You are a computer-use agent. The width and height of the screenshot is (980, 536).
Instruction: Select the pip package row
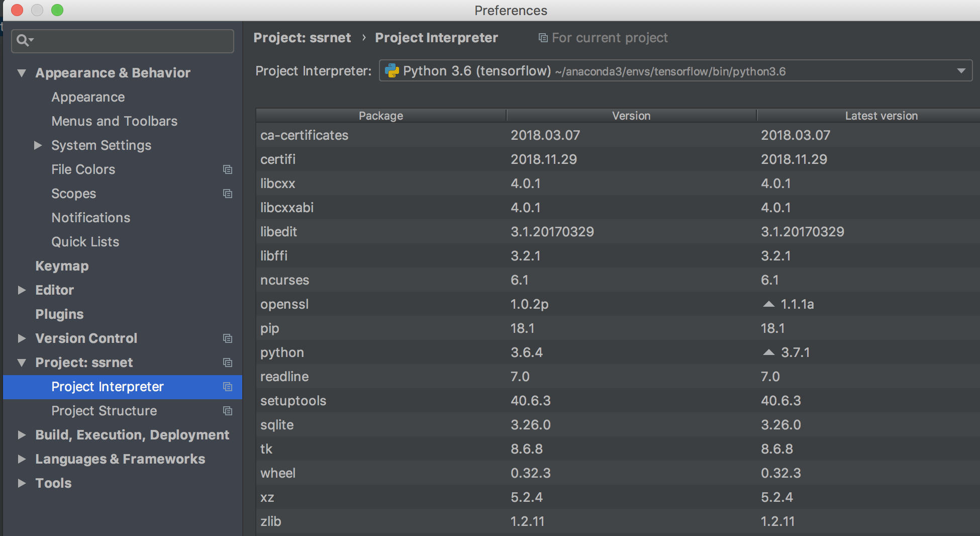pos(618,328)
